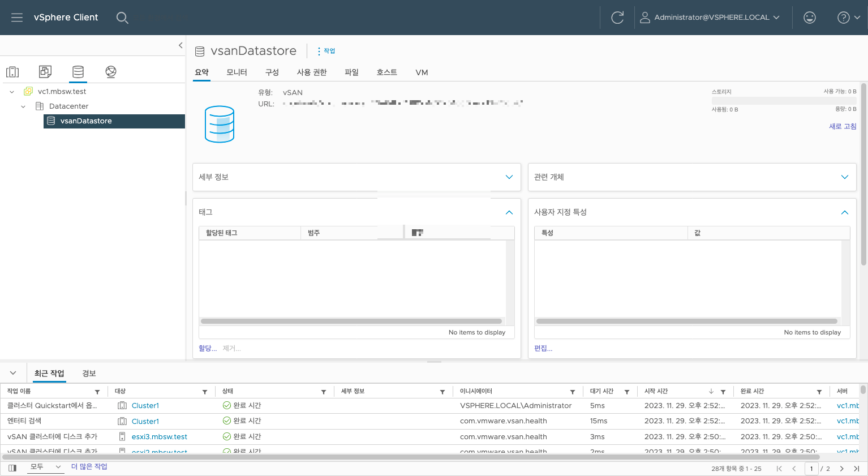Click the search magnifier icon
The width and height of the screenshot is (868, 476).
[x=122, y=18]
